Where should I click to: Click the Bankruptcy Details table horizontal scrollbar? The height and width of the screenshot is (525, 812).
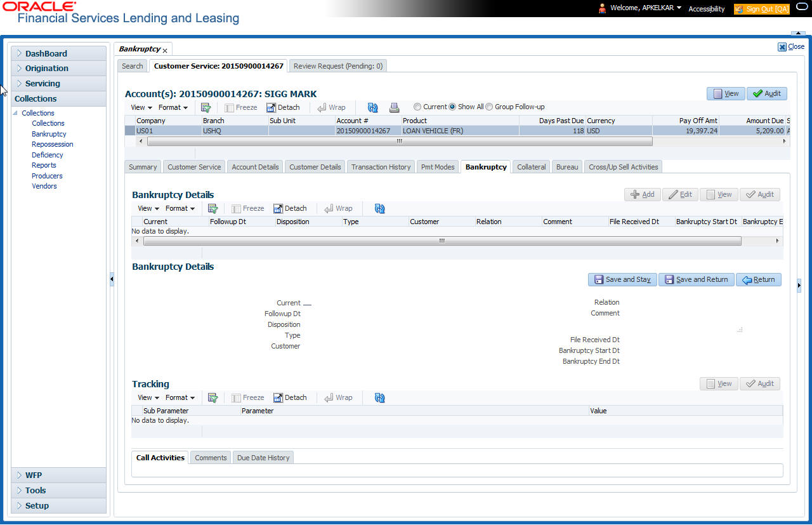pos(442,241)
